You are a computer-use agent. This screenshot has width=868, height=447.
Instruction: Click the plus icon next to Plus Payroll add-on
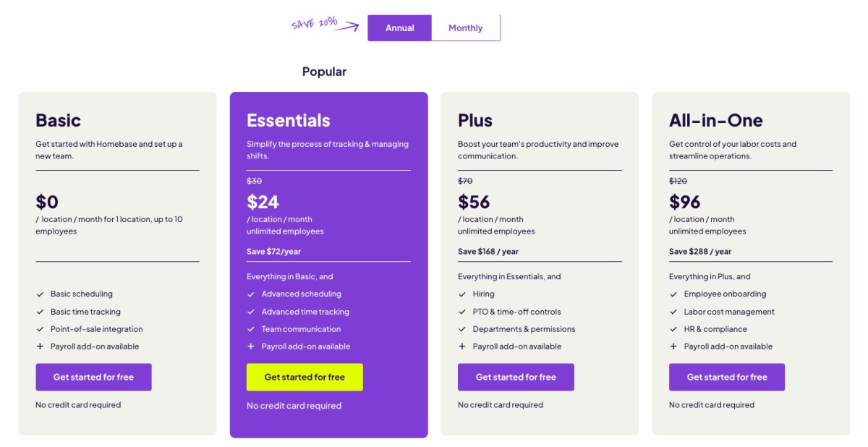click(x=462, y=346)
